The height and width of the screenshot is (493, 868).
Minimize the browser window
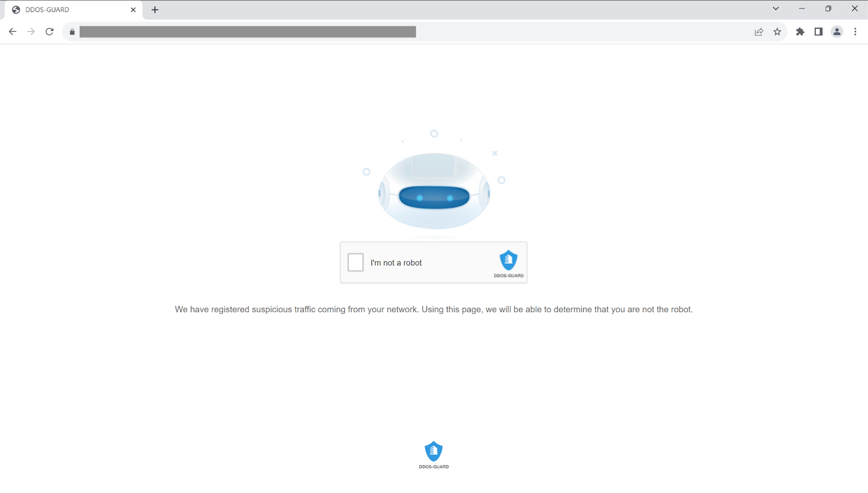(802, 9)
